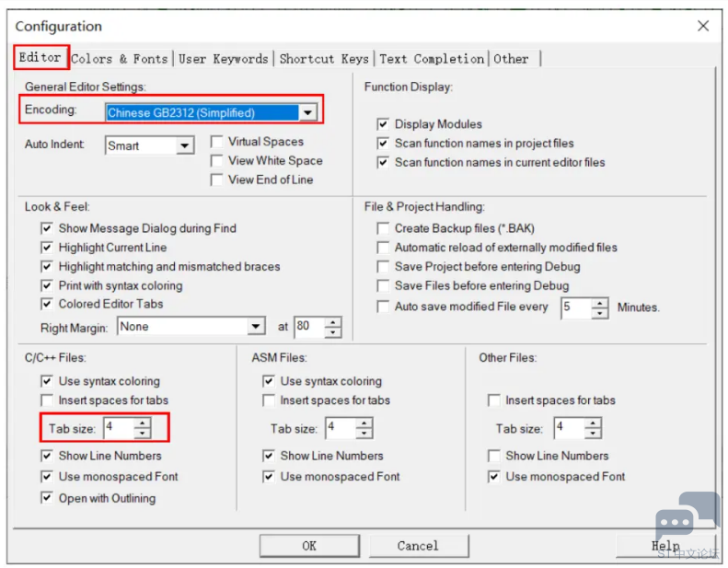Open the User Keywords tab
Viewport: 728px width, 568px height.
[224, 59]
